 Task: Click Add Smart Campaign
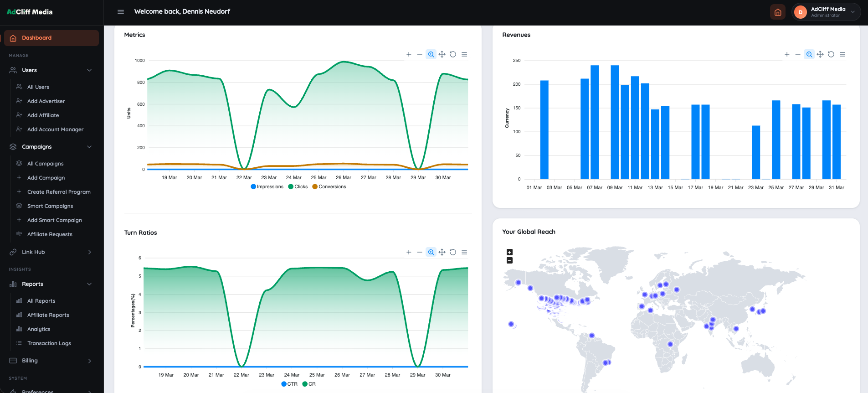[54, 220]
